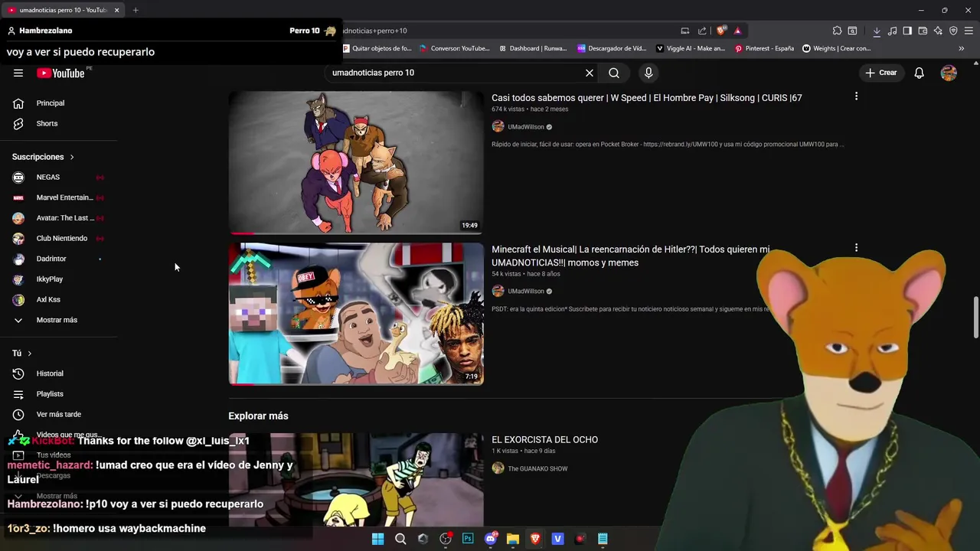
Task: Open more options for Casi todos video
Action: point(856,96)
